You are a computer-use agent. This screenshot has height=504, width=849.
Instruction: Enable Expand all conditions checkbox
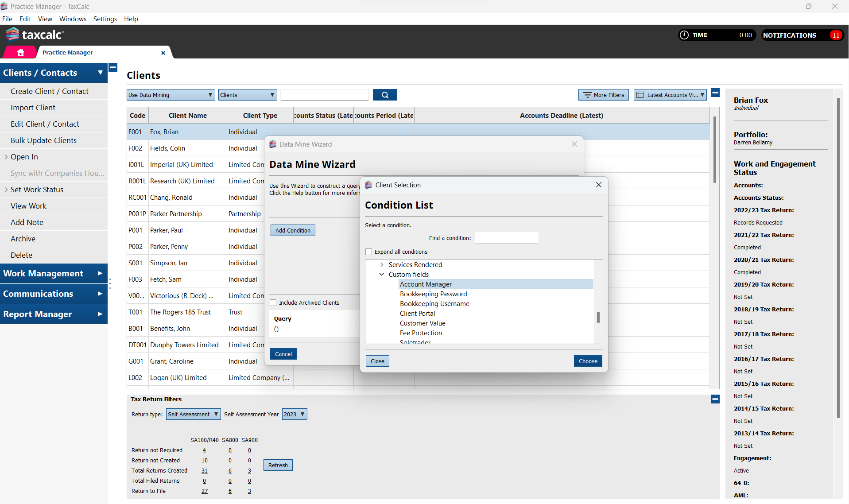point(368,252)
